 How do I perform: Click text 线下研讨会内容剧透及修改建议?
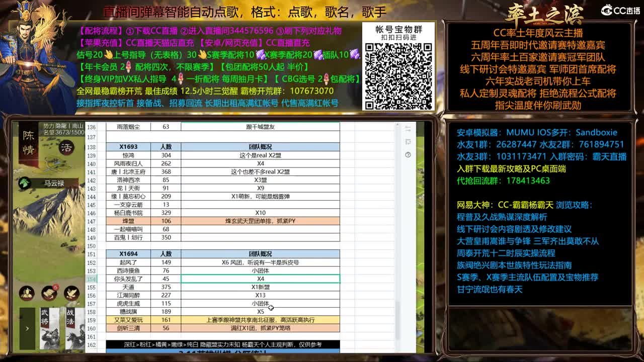click(x=514, y=229)
